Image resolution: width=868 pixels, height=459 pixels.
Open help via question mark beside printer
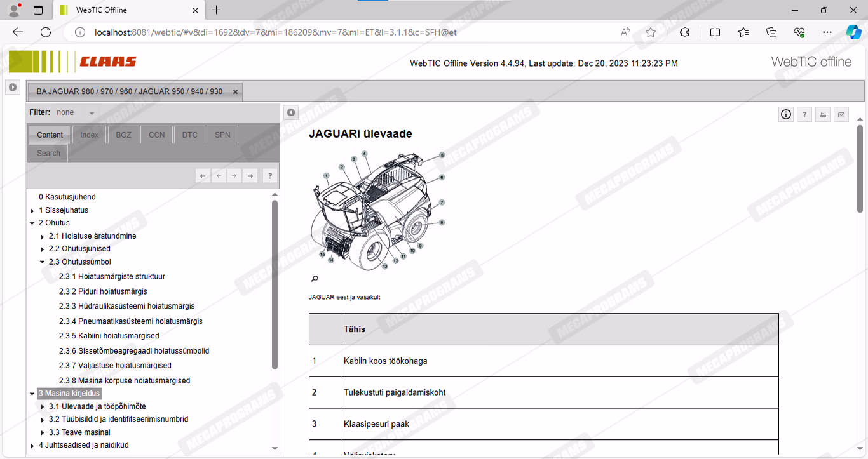click(x=804, y=114)
